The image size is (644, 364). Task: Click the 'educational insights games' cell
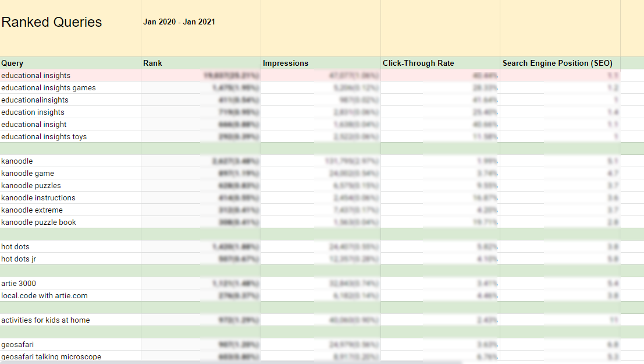coord(70,87)
